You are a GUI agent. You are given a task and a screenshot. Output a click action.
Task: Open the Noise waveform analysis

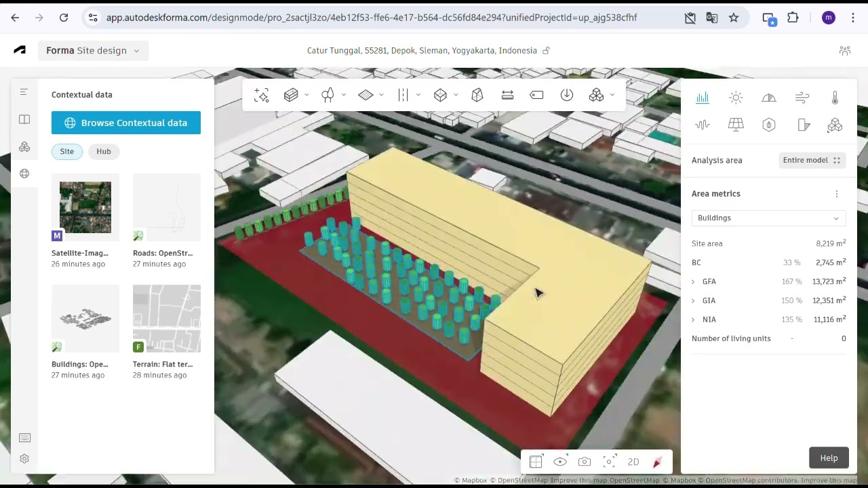click(703, 125)
